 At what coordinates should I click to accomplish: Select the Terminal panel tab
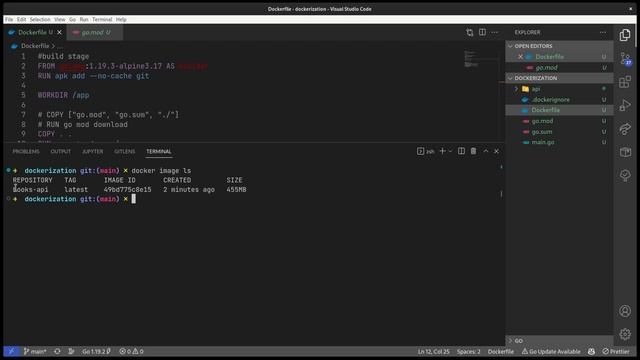pos(159,151)
